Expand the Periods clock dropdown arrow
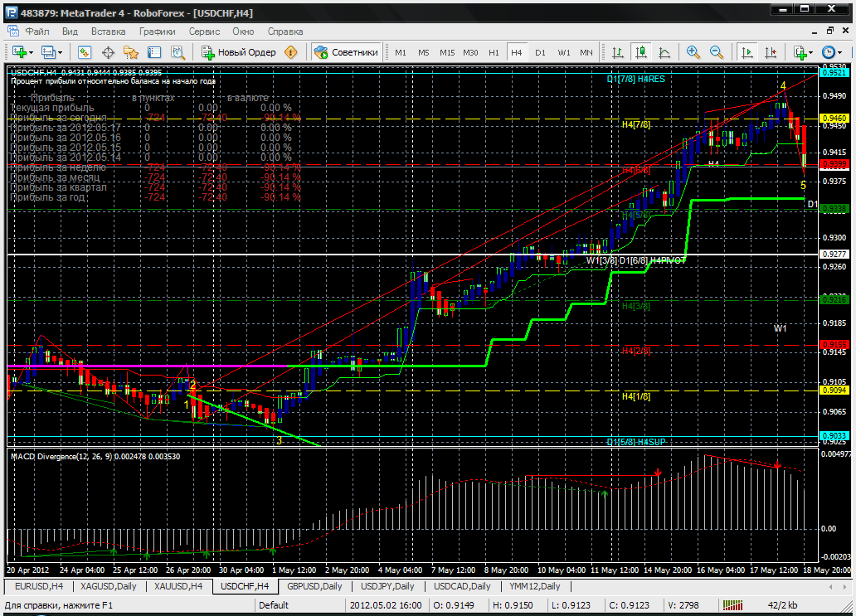The width and height of the screenshot is (856, 616). click(839, 53)
